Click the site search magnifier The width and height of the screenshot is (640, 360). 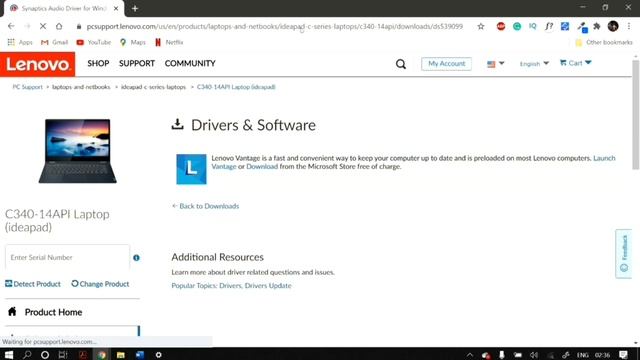401,64
